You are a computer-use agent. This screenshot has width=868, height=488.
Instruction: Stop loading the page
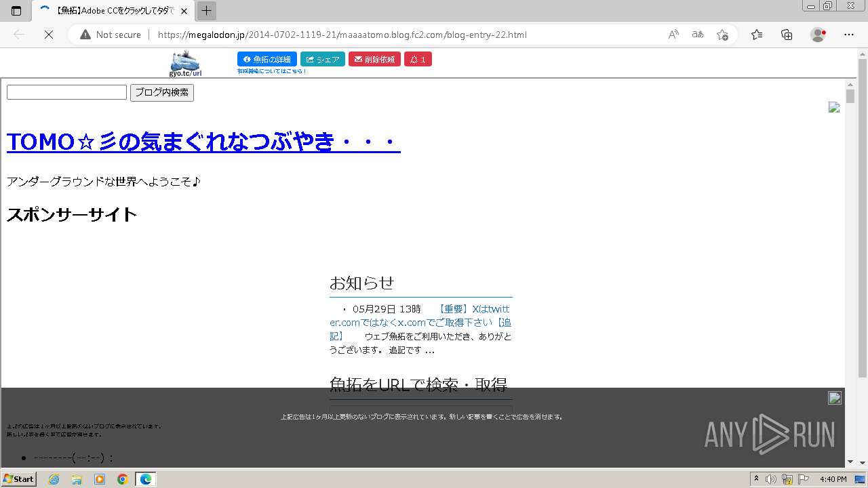point(48,35)
